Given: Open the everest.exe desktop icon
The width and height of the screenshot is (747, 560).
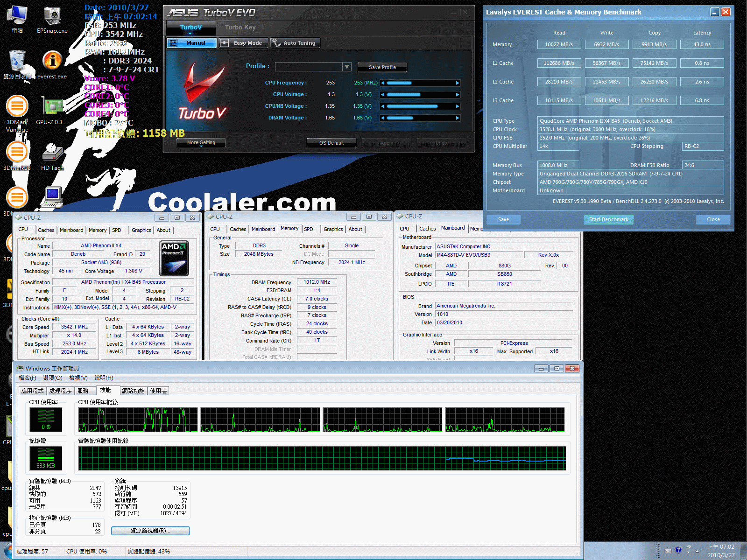Looking at the screenshot, I should coord(52,65).
